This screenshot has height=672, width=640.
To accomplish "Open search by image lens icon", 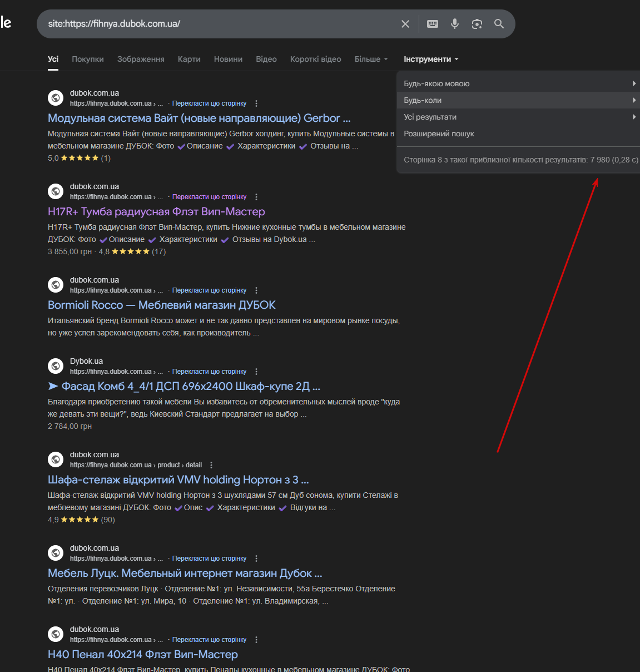I will 477,24.
